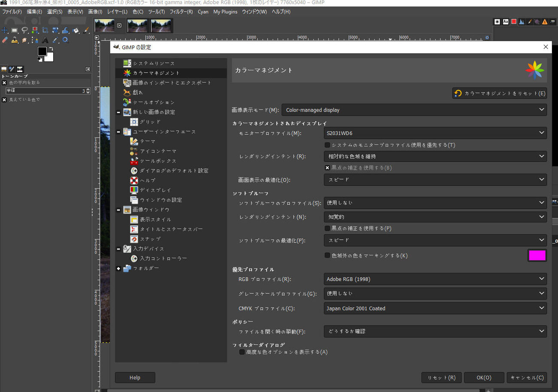558x392 pixels.
Task: Pick the Eraser tool
Action: (5, 40)
